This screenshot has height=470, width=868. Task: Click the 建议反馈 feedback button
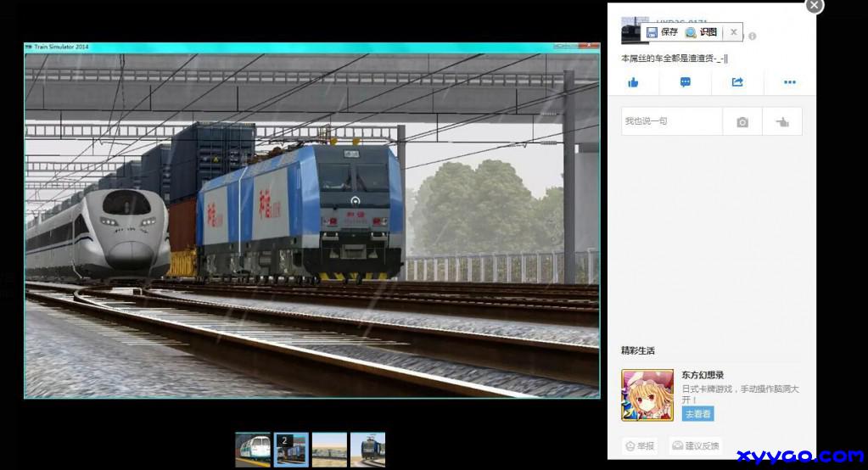click(x=695, y=445)
